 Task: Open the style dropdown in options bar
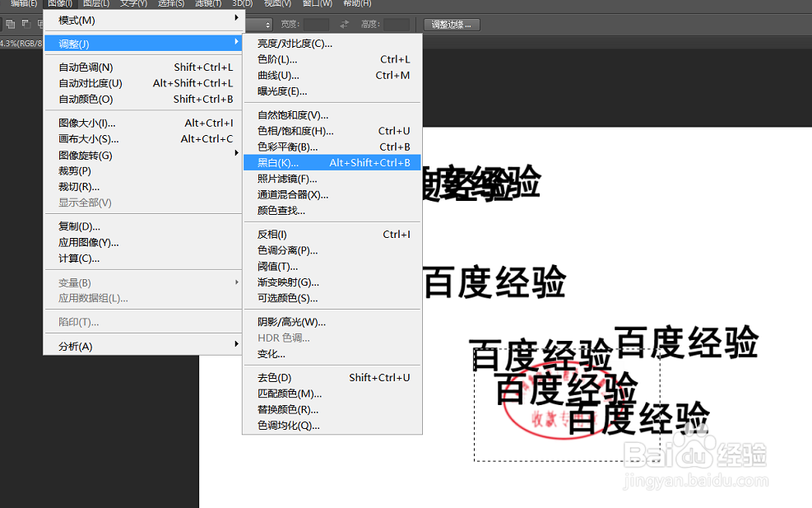tap(259, 25)
